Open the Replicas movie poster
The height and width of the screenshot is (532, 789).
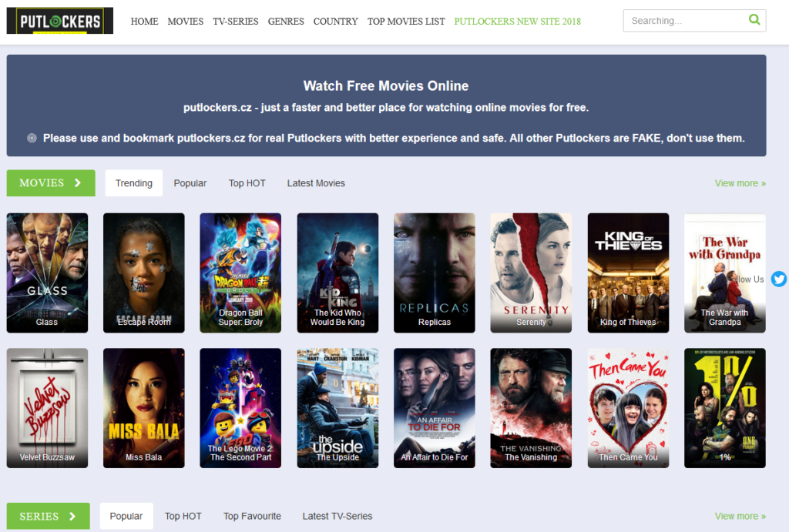click(x=435, y=273)
